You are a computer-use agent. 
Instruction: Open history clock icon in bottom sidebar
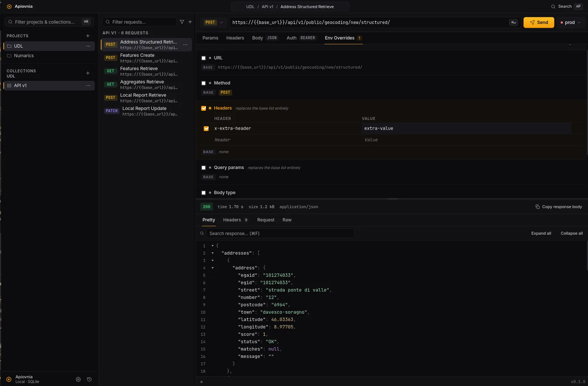pos(89,379)
